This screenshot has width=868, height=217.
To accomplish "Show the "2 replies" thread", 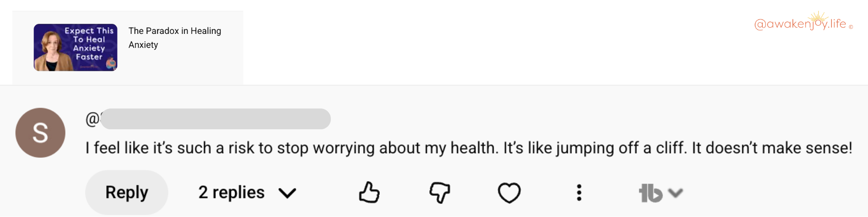I will [231, 193].
